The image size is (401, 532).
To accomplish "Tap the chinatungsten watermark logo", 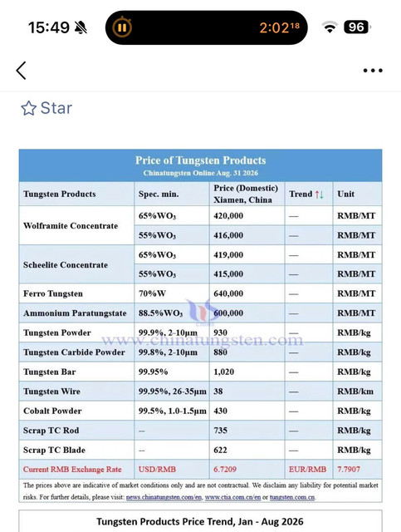I will (x=203, y=312).
